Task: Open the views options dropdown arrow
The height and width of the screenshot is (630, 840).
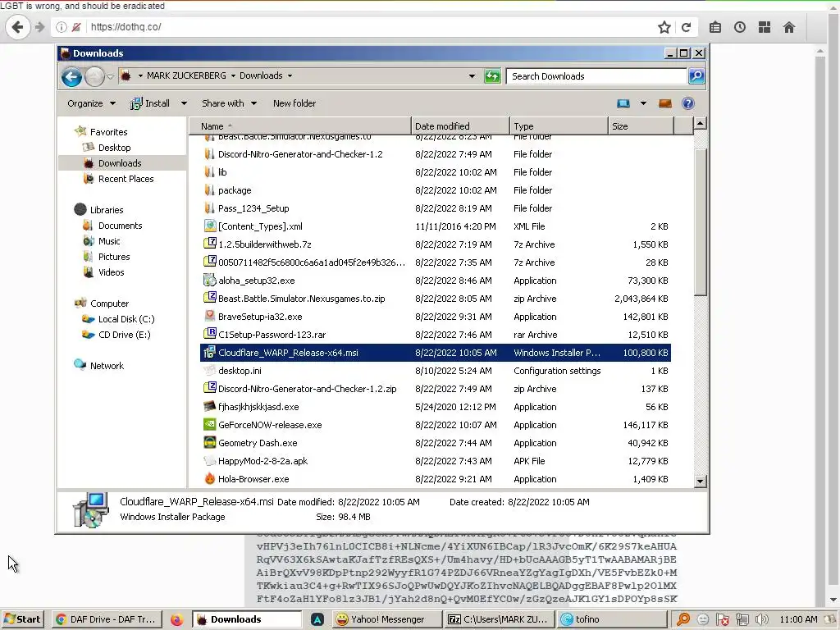Action: pos(643,103)
